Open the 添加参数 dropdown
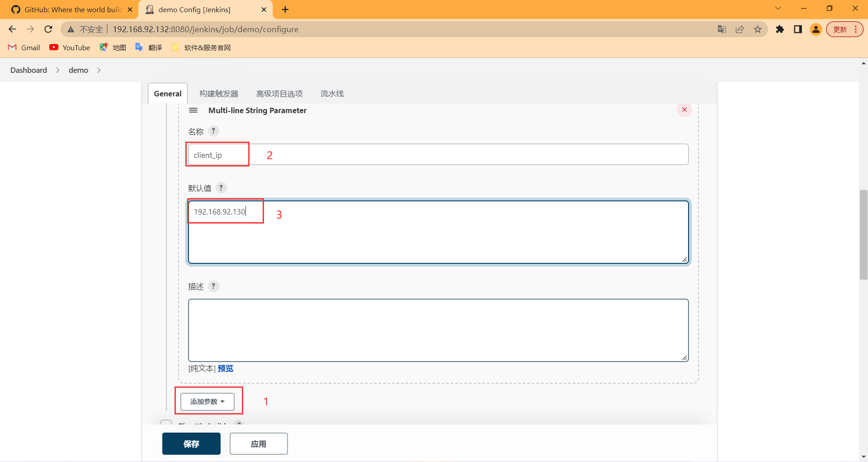Image resolution: width=868 pixels, height=462 pixels. click(x=208, y=402)
